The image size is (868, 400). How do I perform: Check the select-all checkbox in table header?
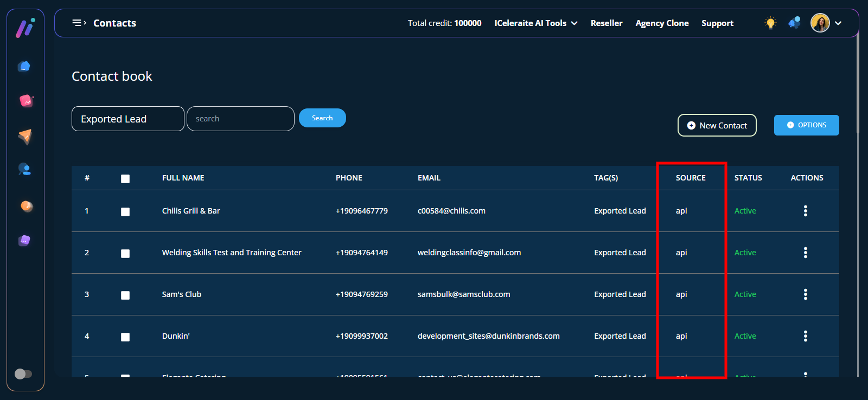pyautogui.click(x=125, y=179)
